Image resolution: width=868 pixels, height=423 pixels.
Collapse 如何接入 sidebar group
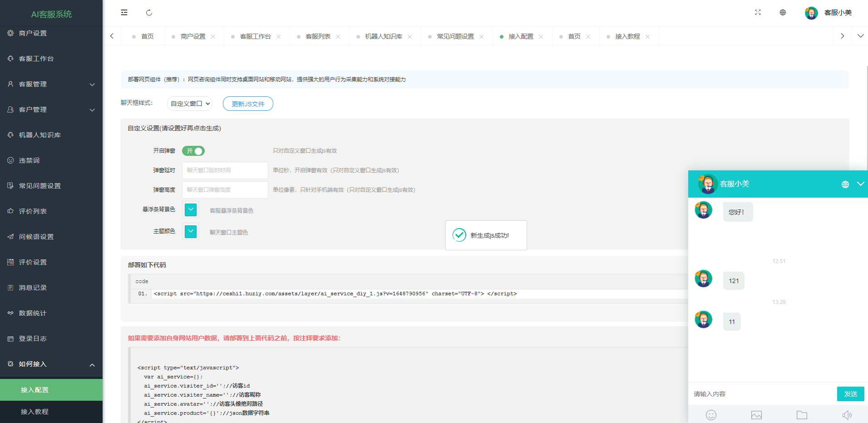[x=51, y=364]
